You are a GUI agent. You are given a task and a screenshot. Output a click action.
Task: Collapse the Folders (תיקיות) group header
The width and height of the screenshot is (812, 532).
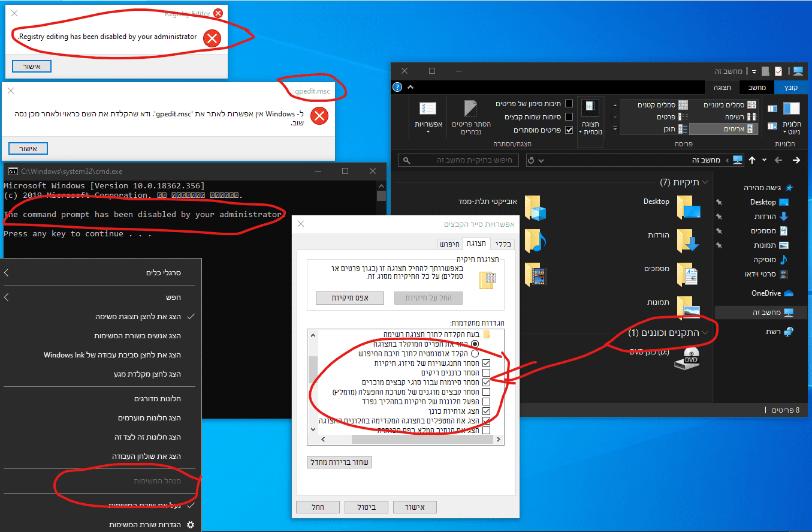coord(705,182)
